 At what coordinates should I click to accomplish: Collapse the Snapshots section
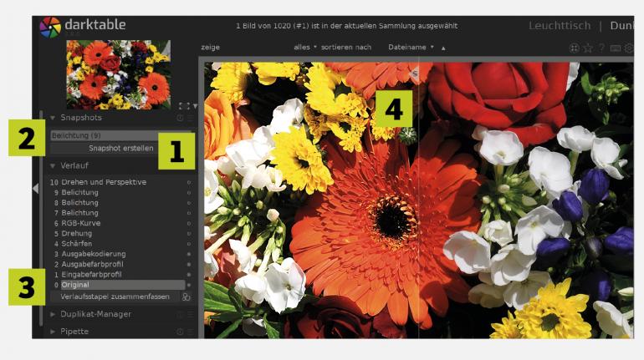click(x=53, y=118)
